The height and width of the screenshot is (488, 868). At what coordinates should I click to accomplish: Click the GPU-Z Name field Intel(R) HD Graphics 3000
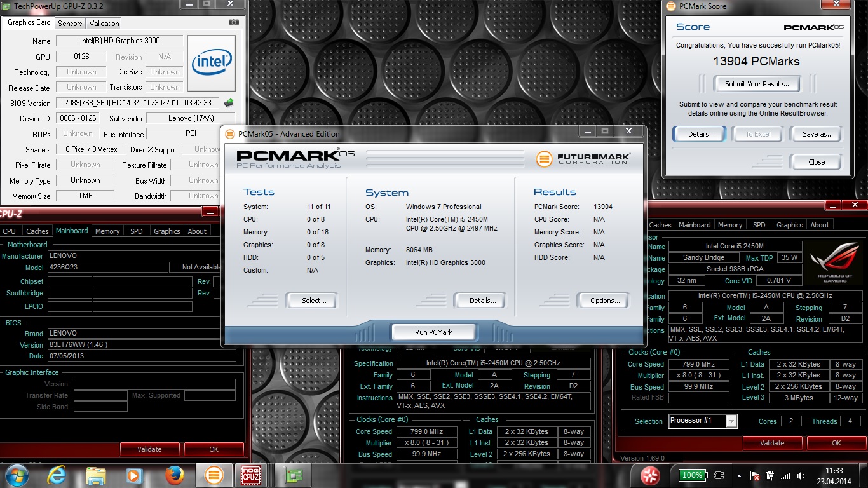119,41
